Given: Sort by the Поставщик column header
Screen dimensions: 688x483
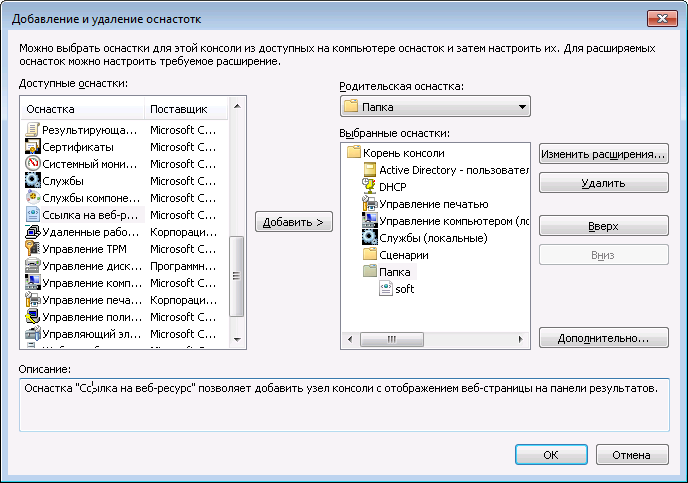Looking at the screenshot, I should (186, 109).
